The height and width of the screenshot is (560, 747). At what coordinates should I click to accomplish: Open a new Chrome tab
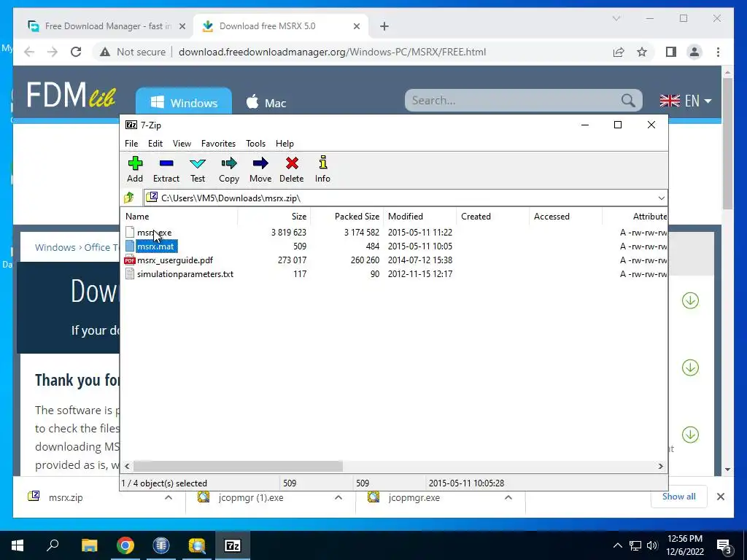coord(384,26)
